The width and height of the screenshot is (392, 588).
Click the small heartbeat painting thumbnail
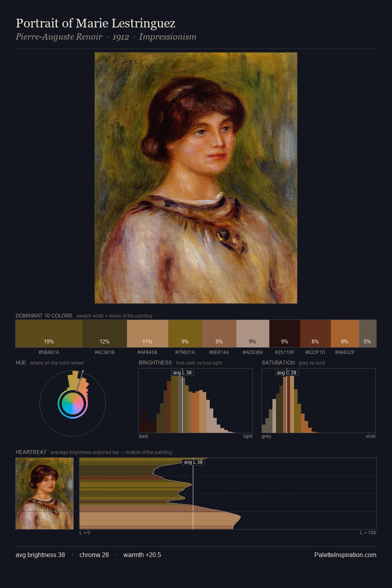tap(44, 494)
